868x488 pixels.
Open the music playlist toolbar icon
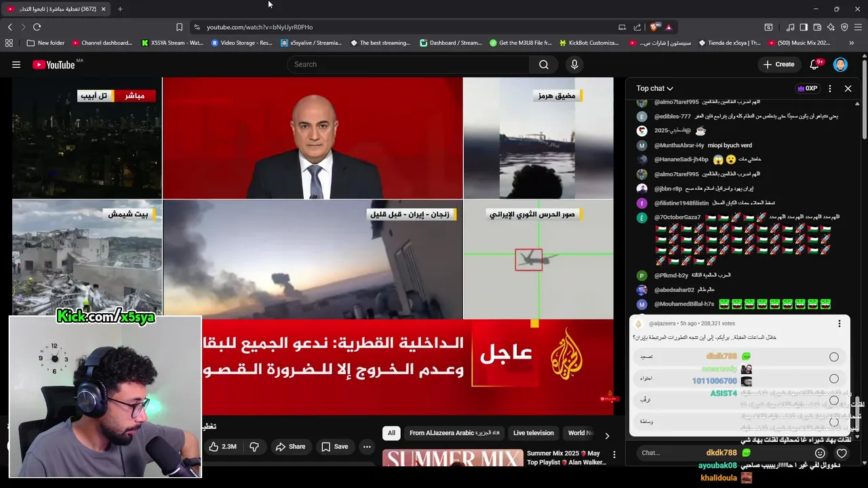[790, 27]
